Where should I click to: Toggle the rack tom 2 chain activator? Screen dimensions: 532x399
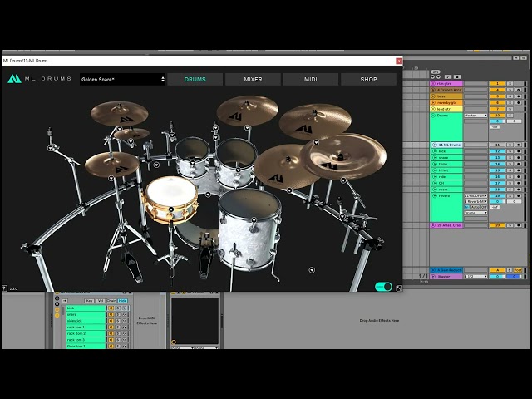[111, 333]
